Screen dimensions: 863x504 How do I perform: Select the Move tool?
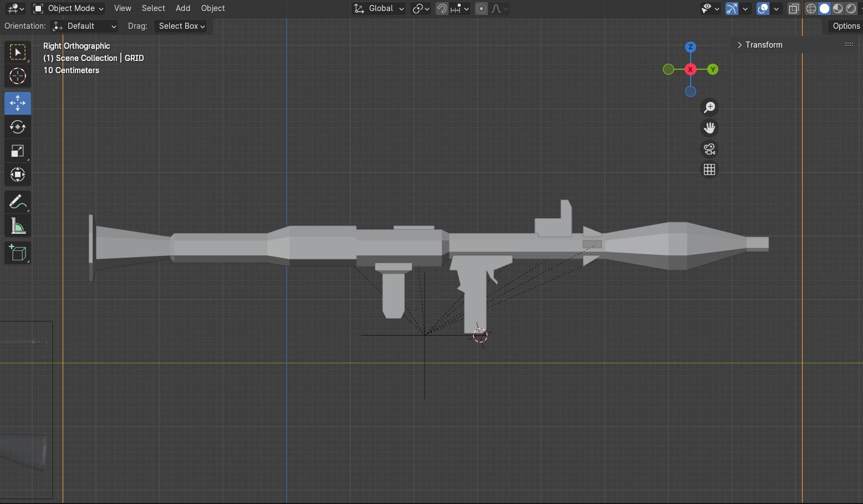[x=17, y=103]
